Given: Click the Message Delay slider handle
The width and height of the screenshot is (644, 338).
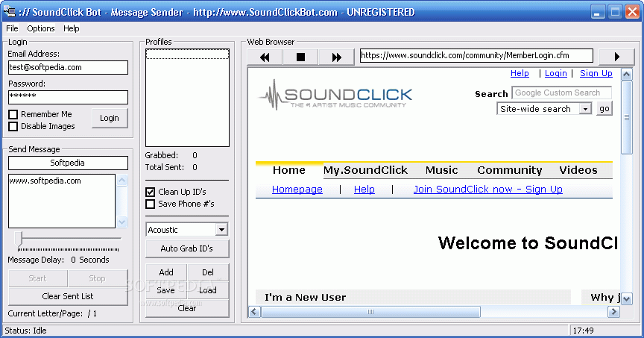Looking at the screenshot, I should tap(18, 239).
